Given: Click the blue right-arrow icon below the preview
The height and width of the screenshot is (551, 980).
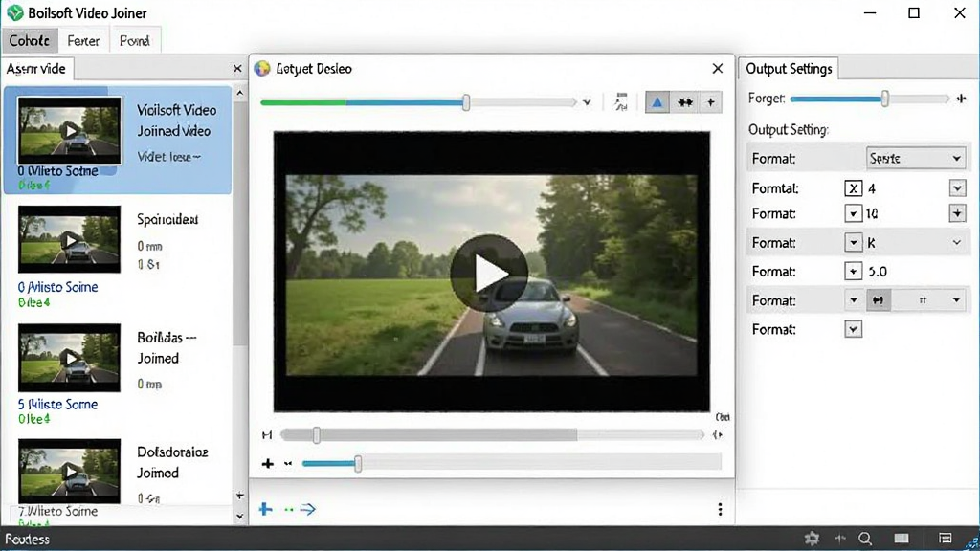Looking at the screenshot, I should (307, 509).
